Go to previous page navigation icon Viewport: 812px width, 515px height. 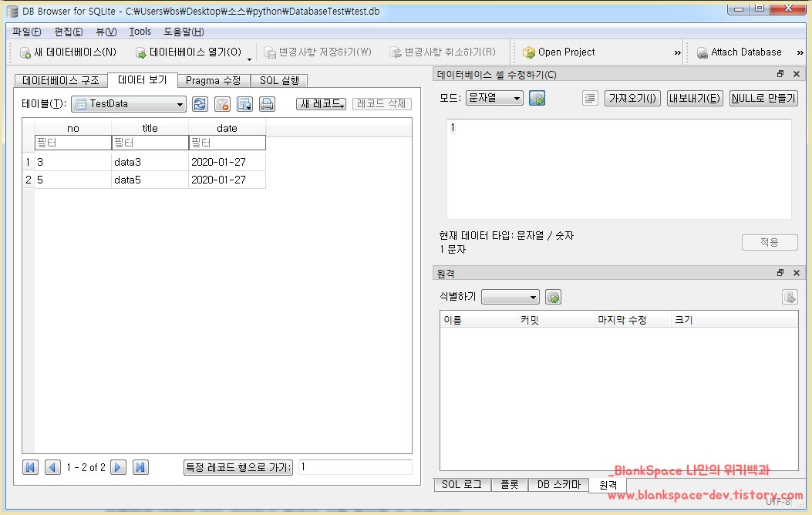52,467
